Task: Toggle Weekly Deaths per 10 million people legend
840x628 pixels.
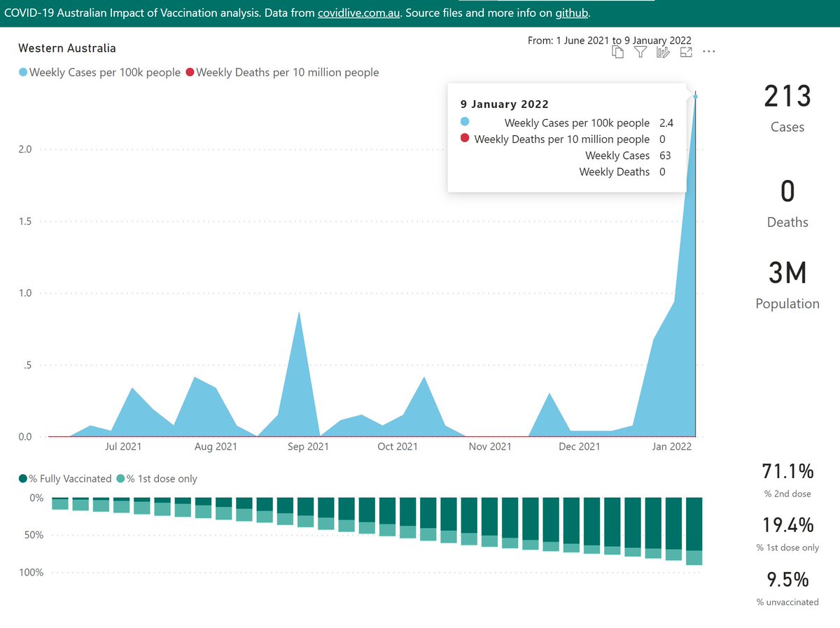Action: pyautogui.click(x=283, y=72)
